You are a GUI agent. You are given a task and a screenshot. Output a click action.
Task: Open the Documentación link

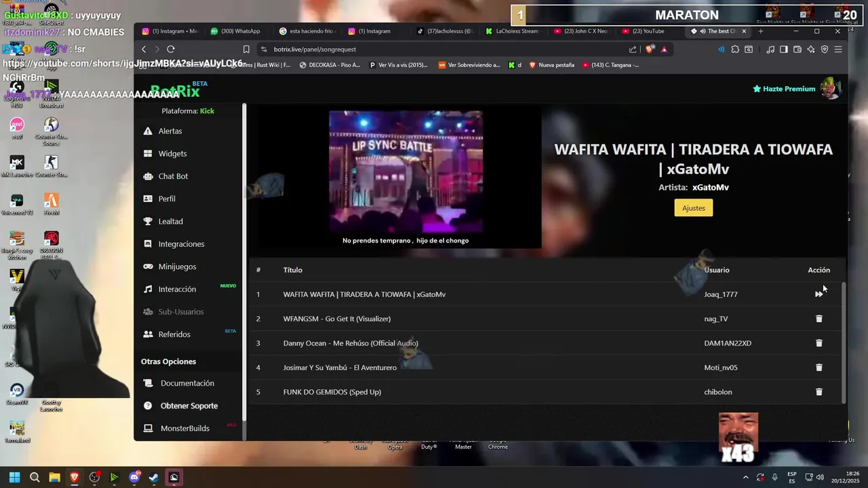(189, 383)
